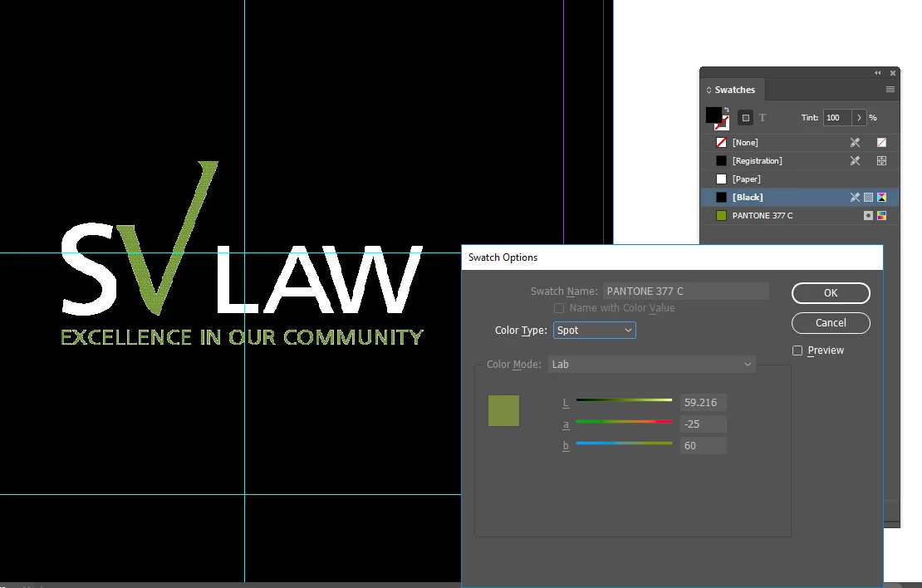This screenshot has height=588, width=922.
Task: Click non-editable pencil icon on [Registration] row
Action: pyautogui.click(x=855, y=160)
